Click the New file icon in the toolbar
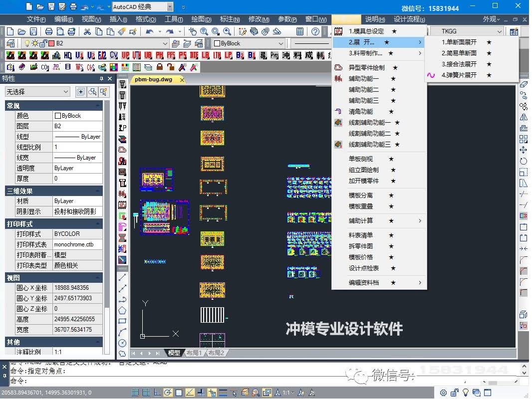Screen dimensions: 532x400 (10, 32)
